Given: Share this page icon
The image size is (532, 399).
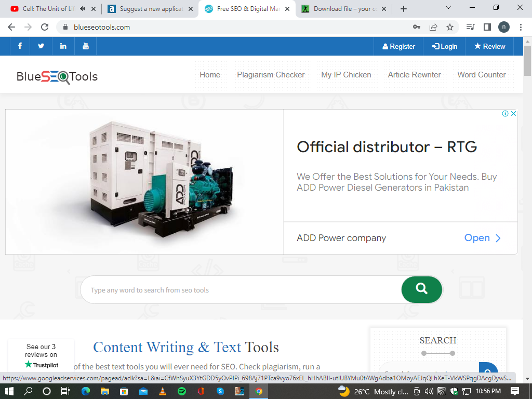Looking at the screenshot, I should 433,27.
